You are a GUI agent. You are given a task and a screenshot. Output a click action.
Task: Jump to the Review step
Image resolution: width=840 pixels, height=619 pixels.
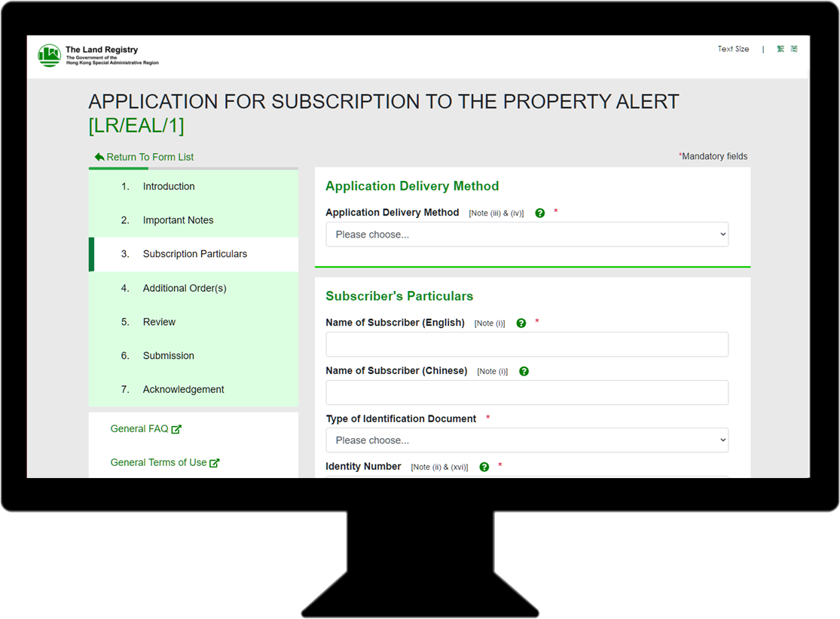159,322
